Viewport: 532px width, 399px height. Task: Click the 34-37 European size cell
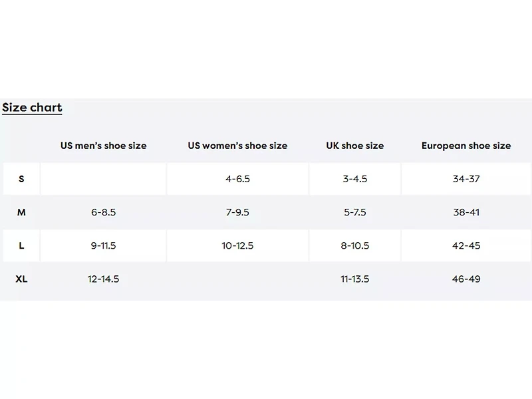[x=466, y=179]
